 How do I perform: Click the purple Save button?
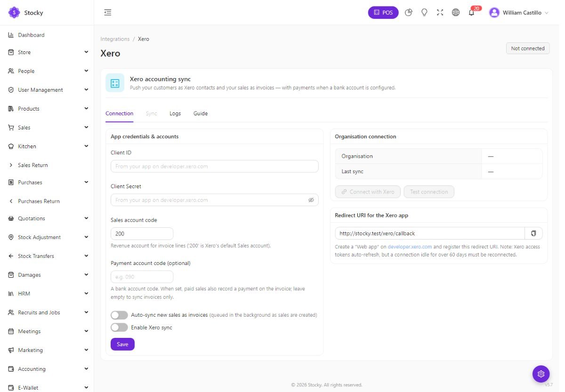(x=122, y=344)
